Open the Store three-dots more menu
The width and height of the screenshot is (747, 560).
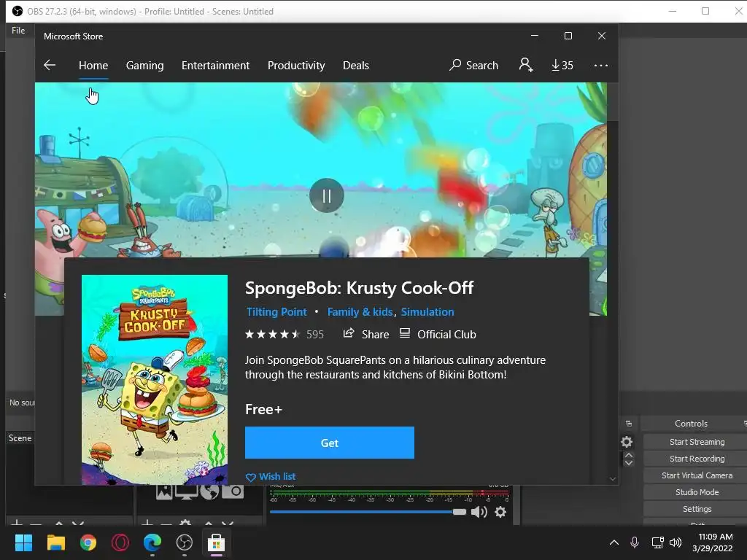[601, 65]
